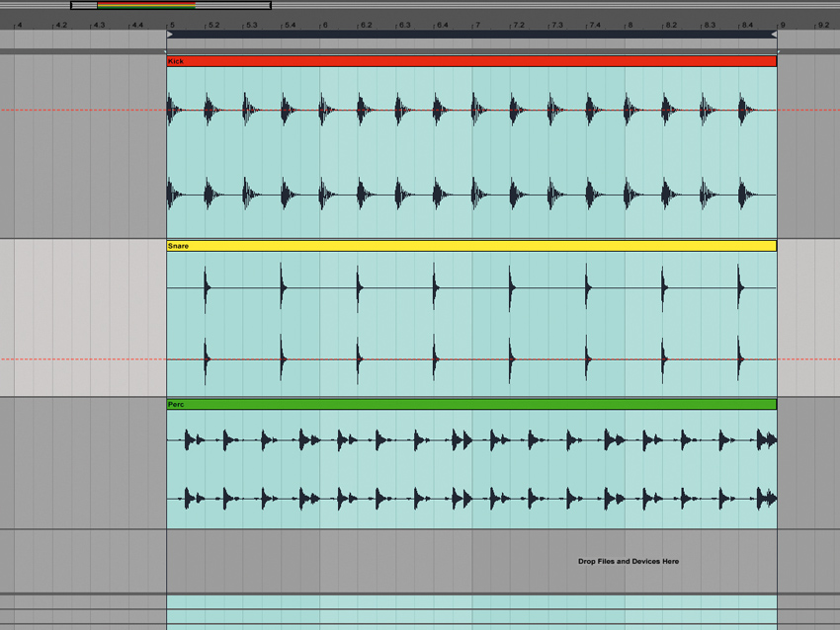840x630 pixels.
Task: Click 7.4 marker in the beat ruler
Action: pyautogui.click(x=595, y=25)
